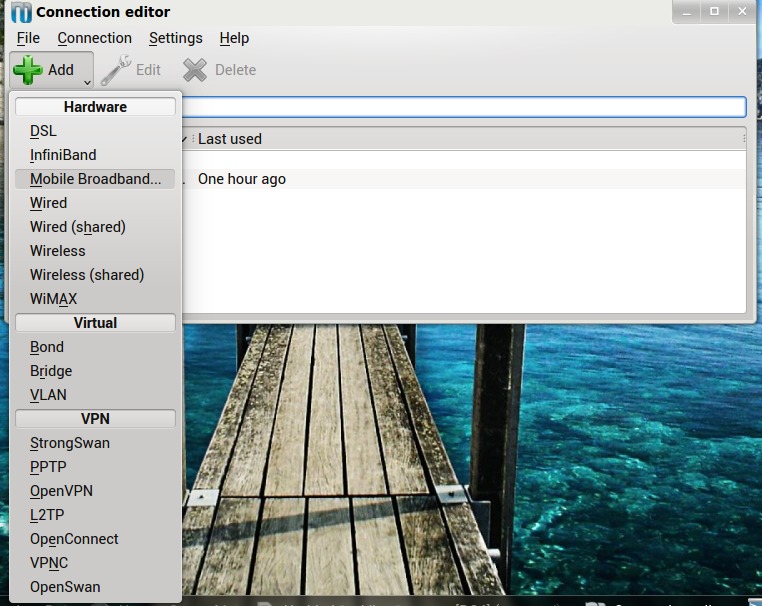762x606 pixels.
Task: Add an OpenVPN connection
Action: 61,491
